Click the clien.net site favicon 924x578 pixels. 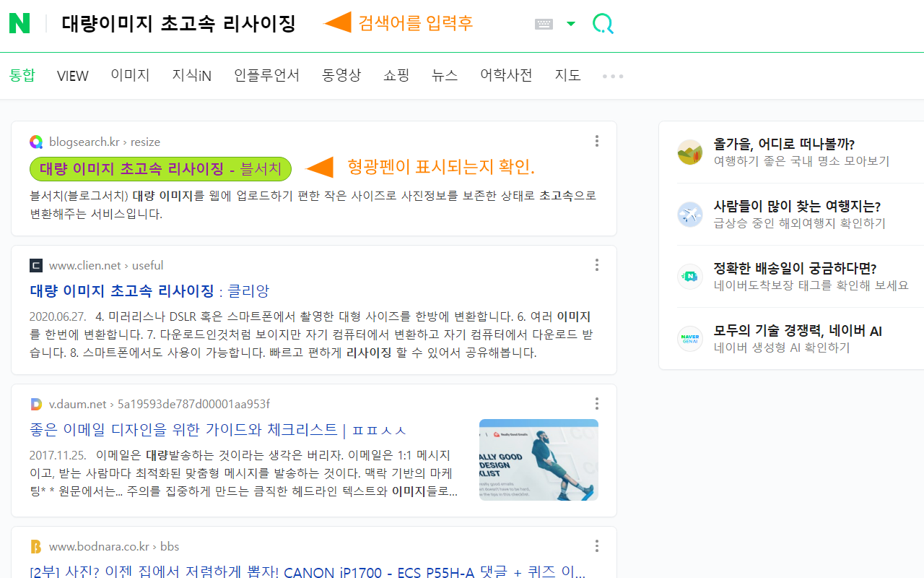coord(35,265)
